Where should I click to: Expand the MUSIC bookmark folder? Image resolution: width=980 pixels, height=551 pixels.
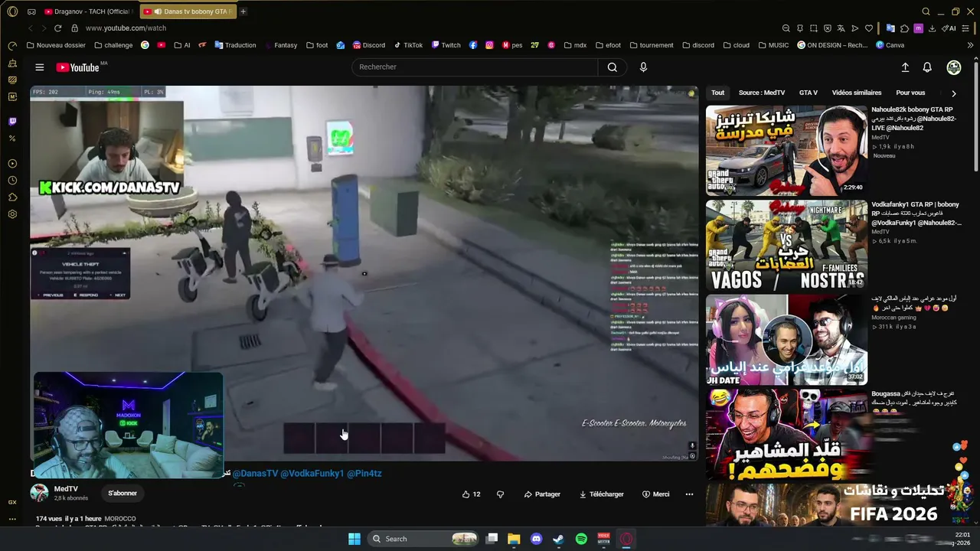point(773,45)
